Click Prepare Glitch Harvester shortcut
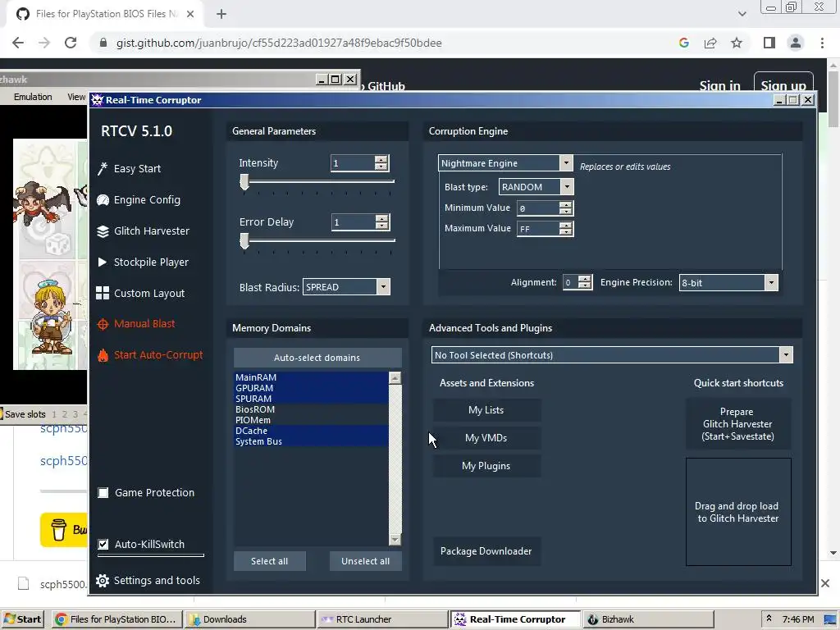This screenshot has width=840, height=630. coord(737,424)
